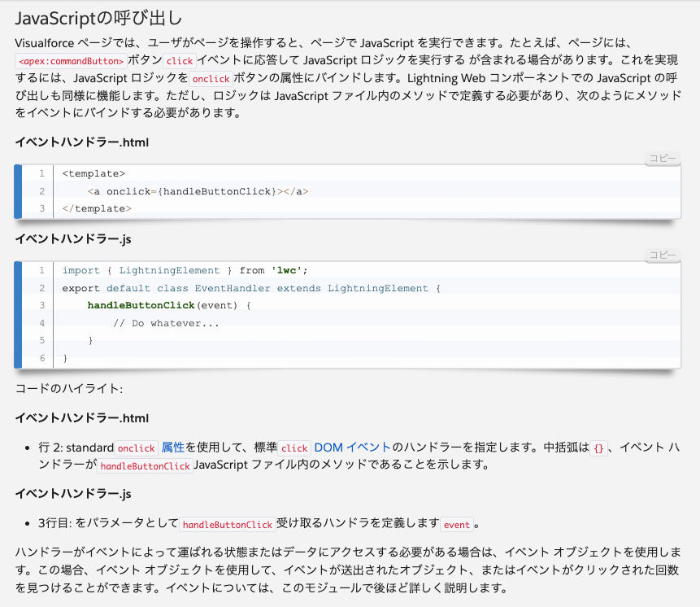This screenshot has height=607, width=700.
Task: Click the import LightningElement code line
Action: [185, 270]
